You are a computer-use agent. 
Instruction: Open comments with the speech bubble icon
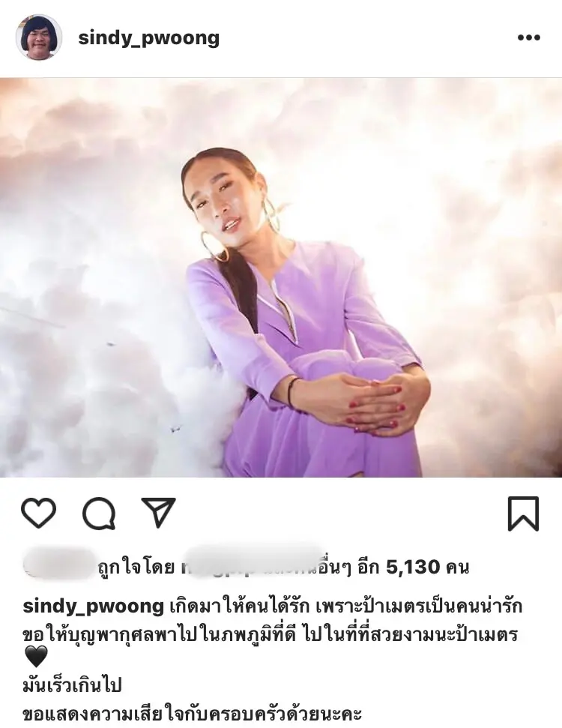[x=99, y=513]
